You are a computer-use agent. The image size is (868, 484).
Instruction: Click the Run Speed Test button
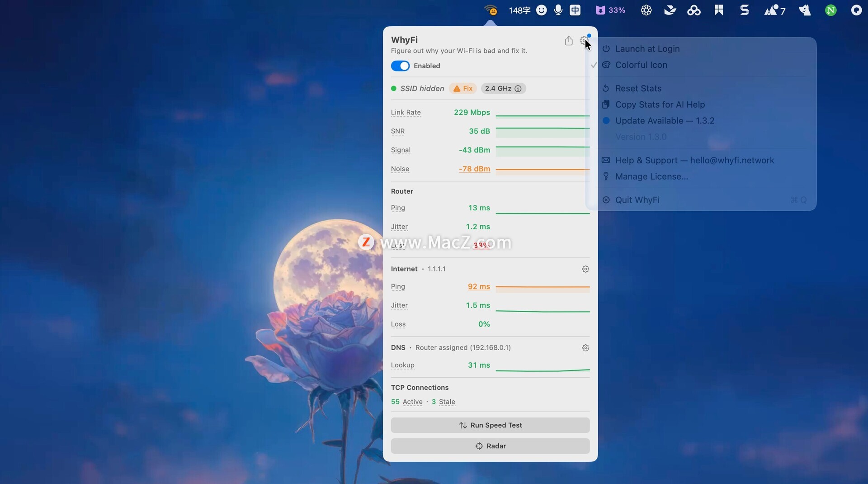click(490, 425)
